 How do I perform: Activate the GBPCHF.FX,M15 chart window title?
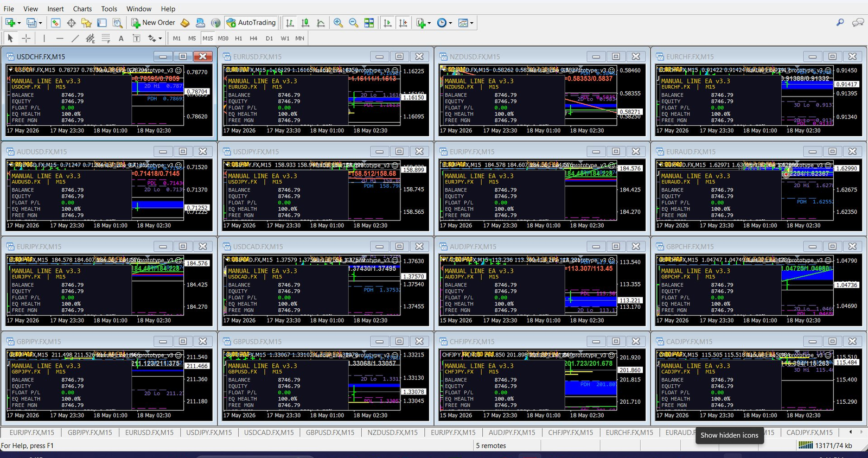pos(691,247)
